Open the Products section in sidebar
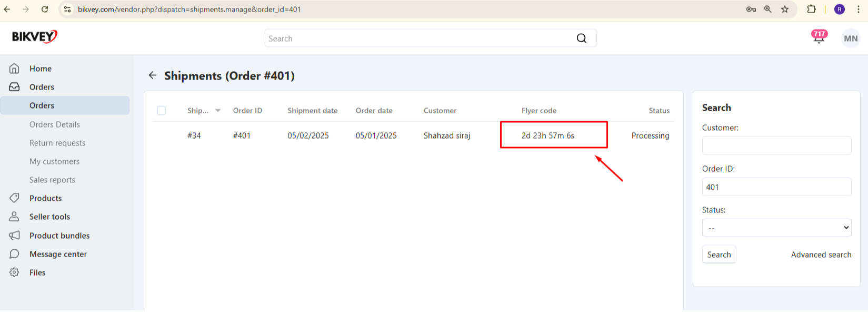This screenshot has height=312, width=868. tap(45, 198)
